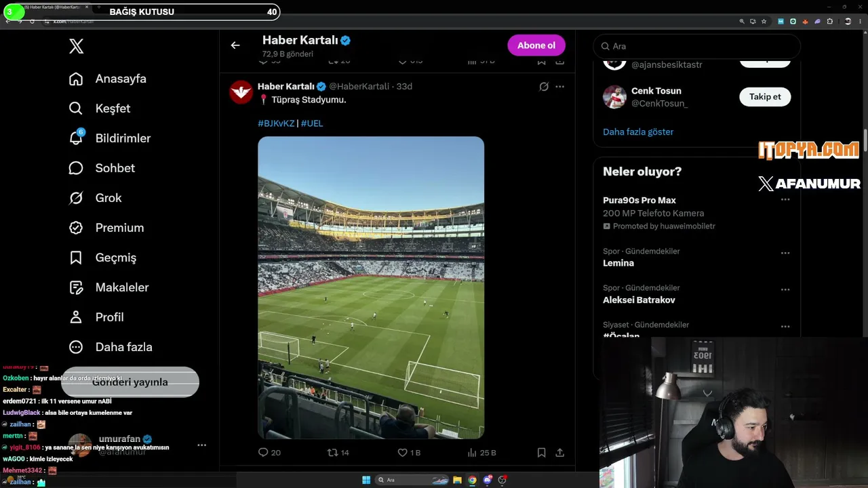Screen dimensions: 868x488
Task: Go back with the header arrow
Action: coord(235,45)
